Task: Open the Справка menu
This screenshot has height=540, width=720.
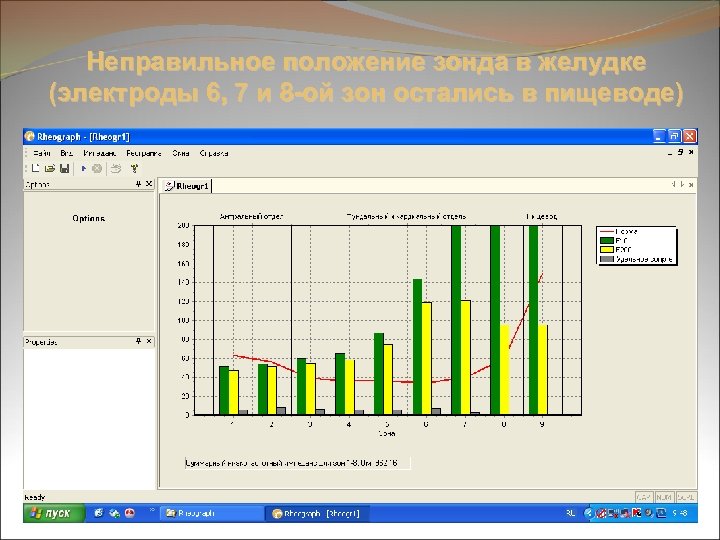Action: coord(214,153)
